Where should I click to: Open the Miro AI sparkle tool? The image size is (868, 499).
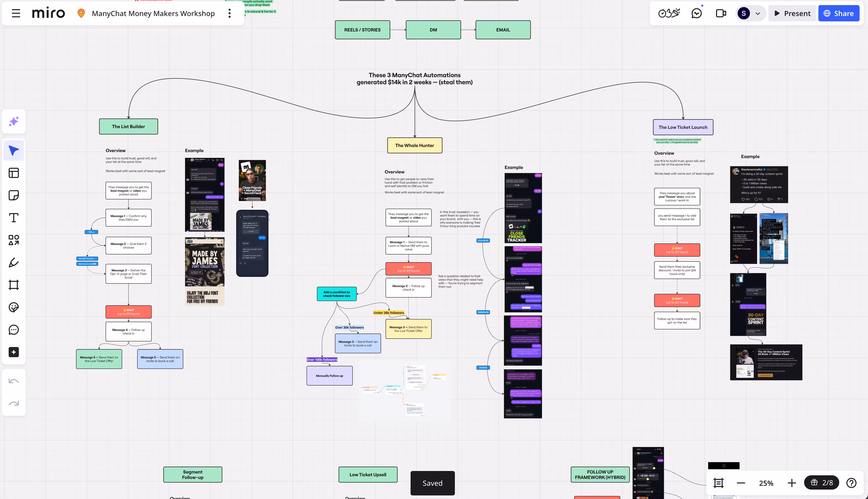tap(14, 121)
